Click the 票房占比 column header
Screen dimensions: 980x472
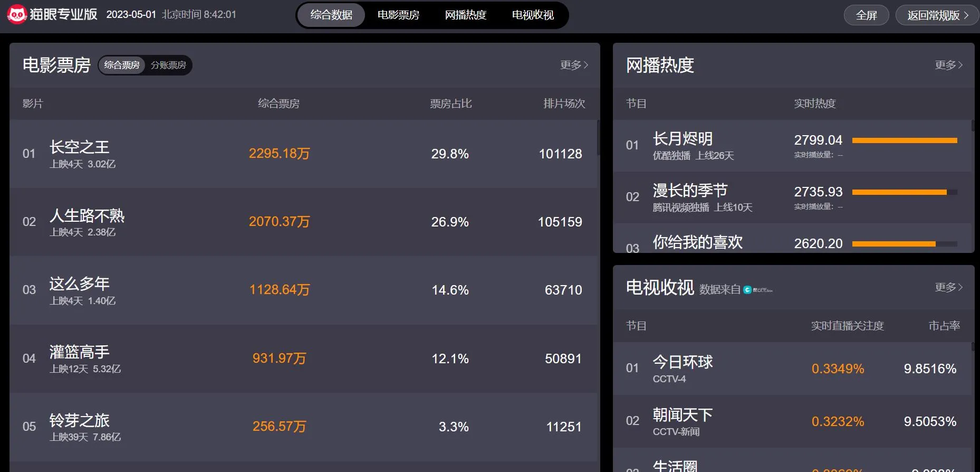(451, 103)
